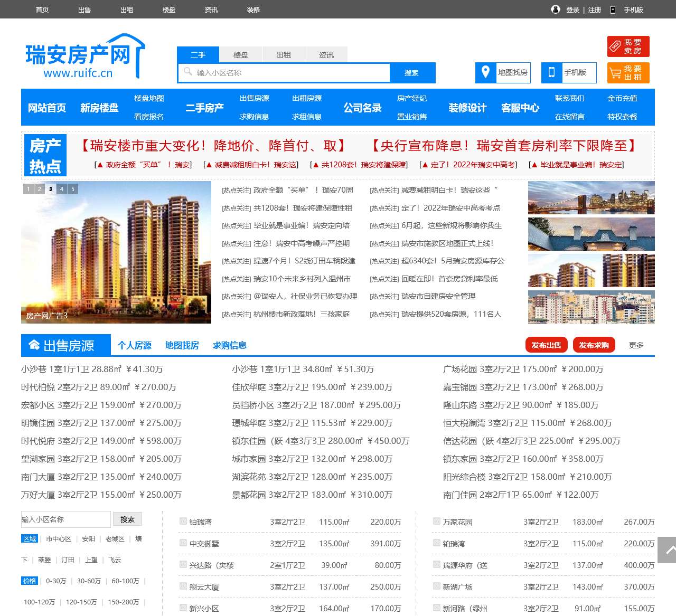
Task: Select the 二手 search tab
Action: (198, 54)
